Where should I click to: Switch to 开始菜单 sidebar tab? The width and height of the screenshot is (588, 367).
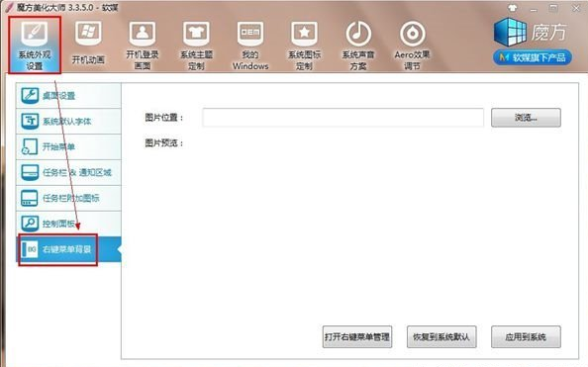coord(68,146)
